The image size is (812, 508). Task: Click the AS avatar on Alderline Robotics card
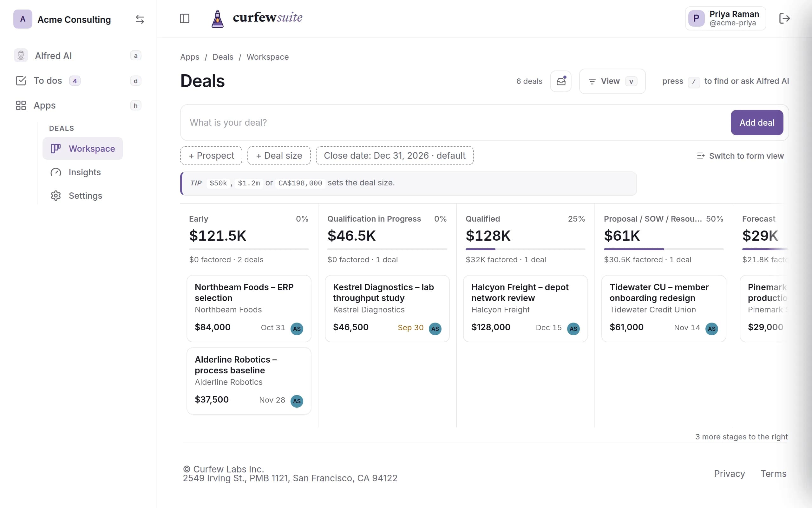tap(297, 401)
